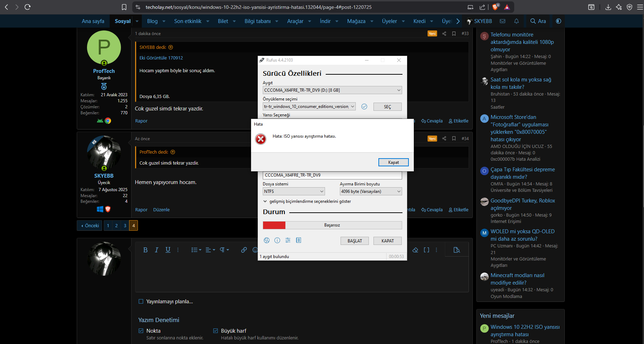The image size is (644, 344).
Task: Open the 'Eki Görüntüle 170912' attachment link
Action: pyautogui.click(x=161, y=58)
